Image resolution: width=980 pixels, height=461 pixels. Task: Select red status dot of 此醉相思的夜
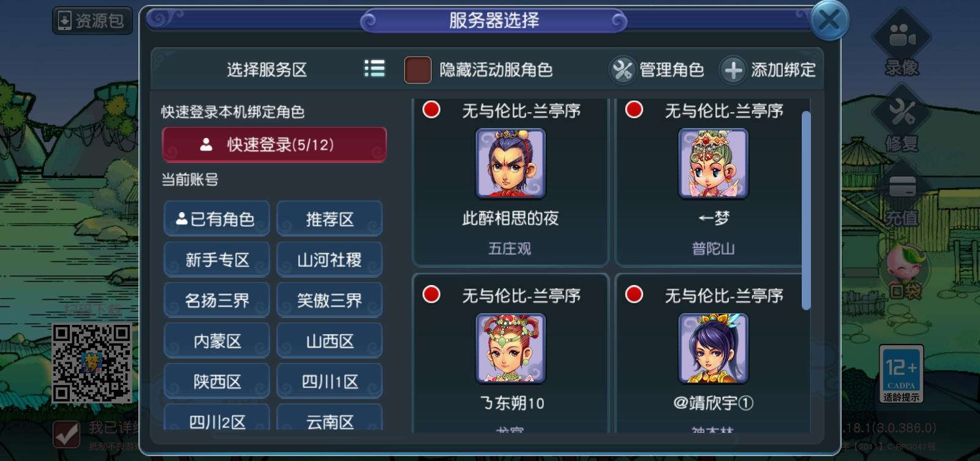[x=431, y=110]
